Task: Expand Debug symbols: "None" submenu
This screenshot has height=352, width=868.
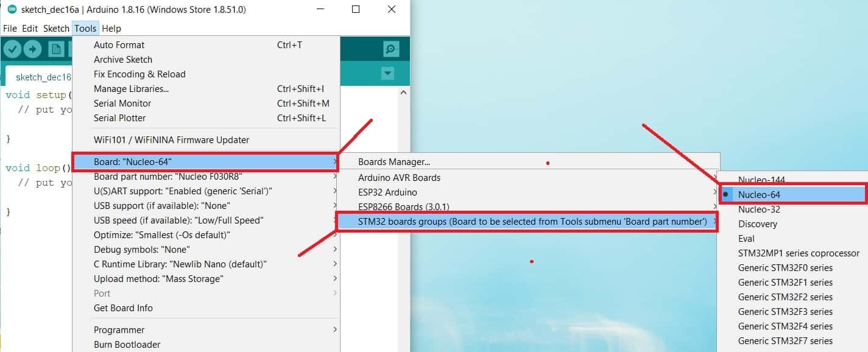Action: 206,250
